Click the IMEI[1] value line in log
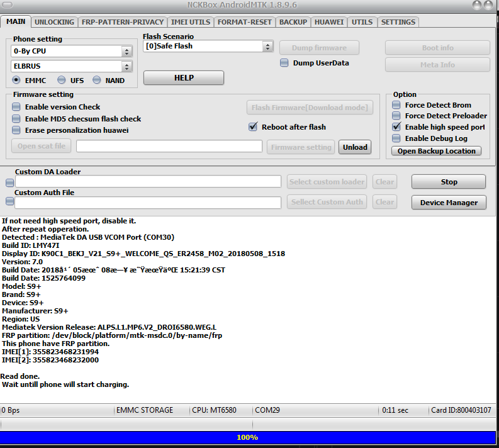This screenshot has width=499, height=448. click(50, 352)
